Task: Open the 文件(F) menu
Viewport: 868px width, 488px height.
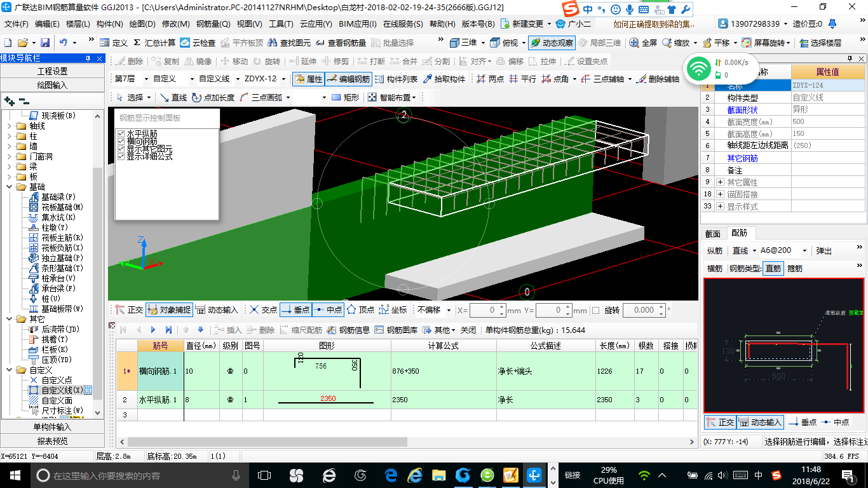Action: [17, 24]
